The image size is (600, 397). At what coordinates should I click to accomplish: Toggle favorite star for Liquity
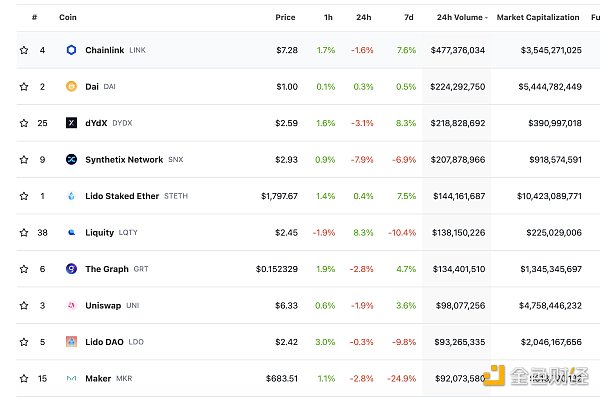click(24, 232)
